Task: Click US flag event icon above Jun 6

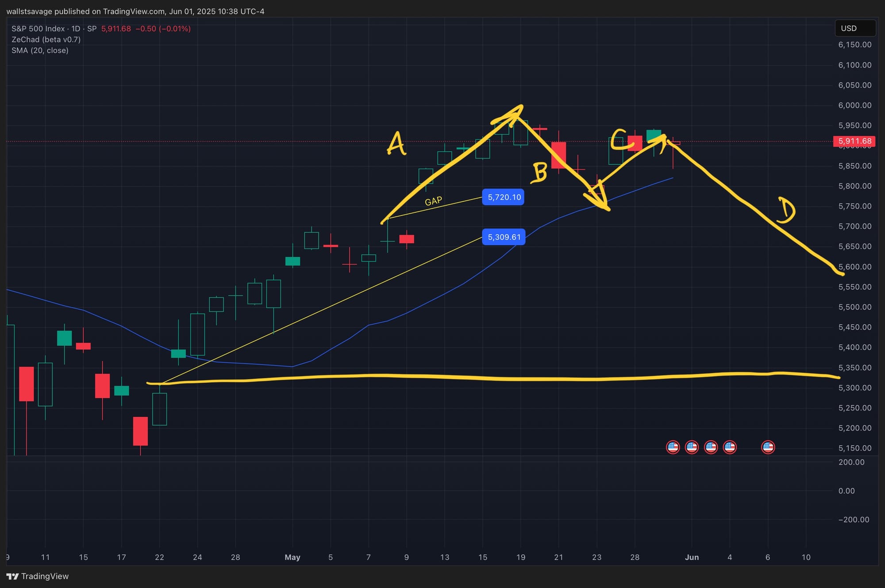Action: (x=768, y=447)
